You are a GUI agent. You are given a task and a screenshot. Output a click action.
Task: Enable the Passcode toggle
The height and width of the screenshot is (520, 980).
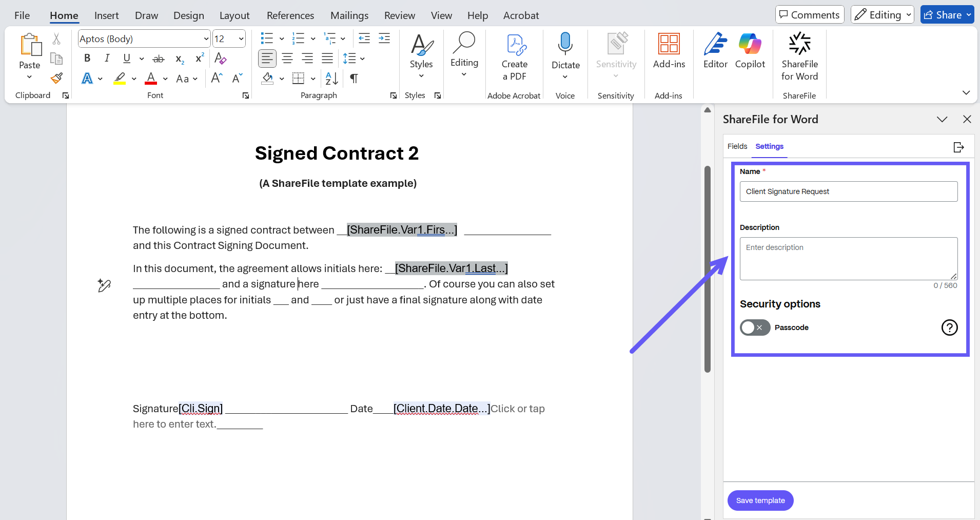(755, 328)
